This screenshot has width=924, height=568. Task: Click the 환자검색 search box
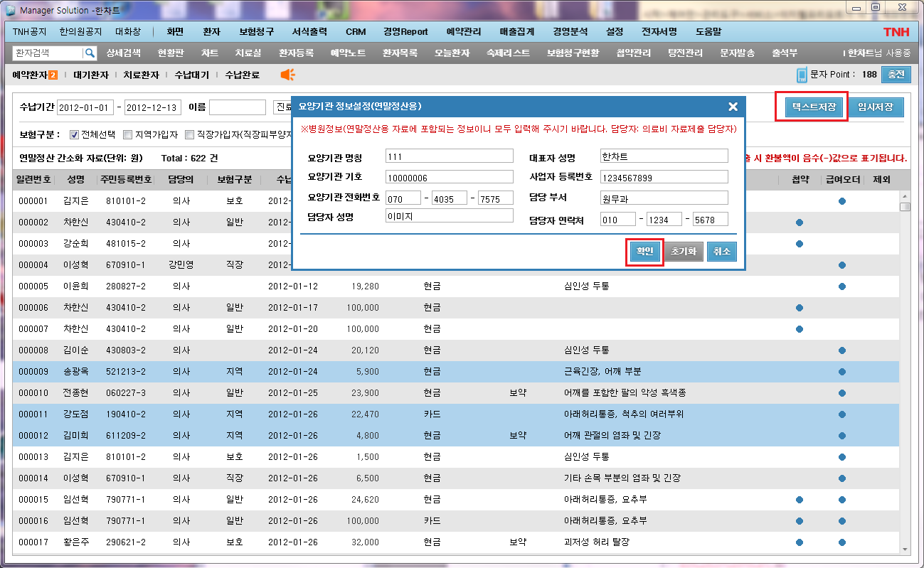[48, 53]
